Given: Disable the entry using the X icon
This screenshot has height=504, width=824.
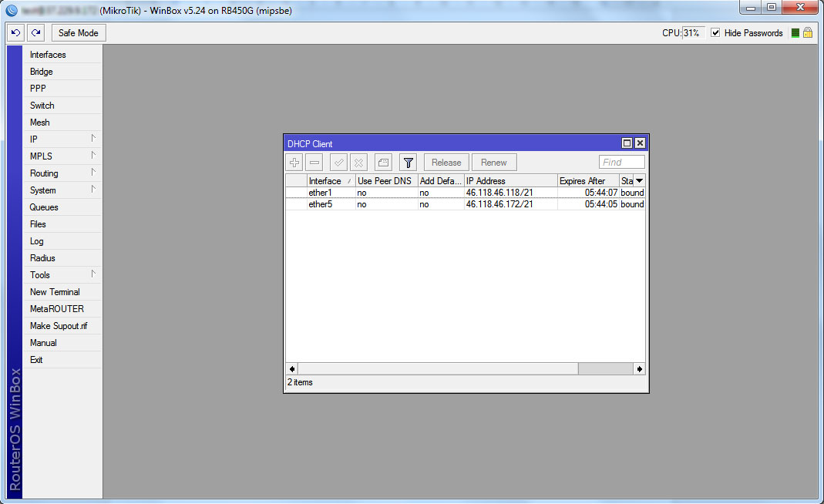Looking at the screenshot, I should click(358, 163).
